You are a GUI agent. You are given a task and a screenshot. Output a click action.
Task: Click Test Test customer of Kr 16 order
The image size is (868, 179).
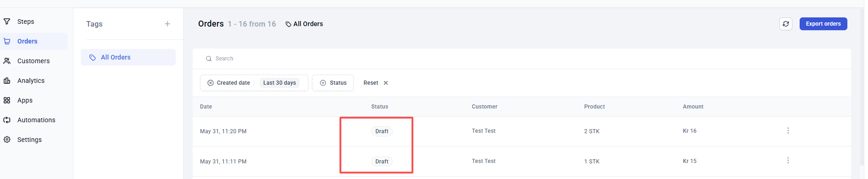484,131
